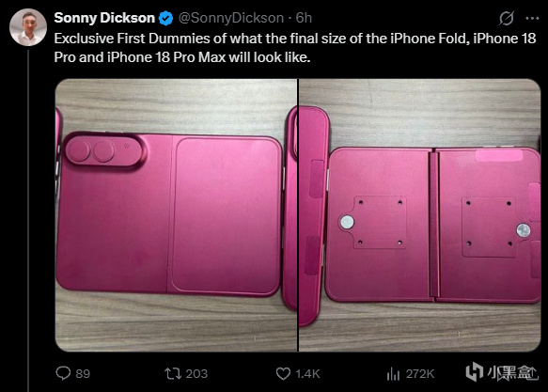Viewport: 548px width, 392px height.
Task: Click the 272K views count
Action: pyautogui.click(x=420, y=374)
